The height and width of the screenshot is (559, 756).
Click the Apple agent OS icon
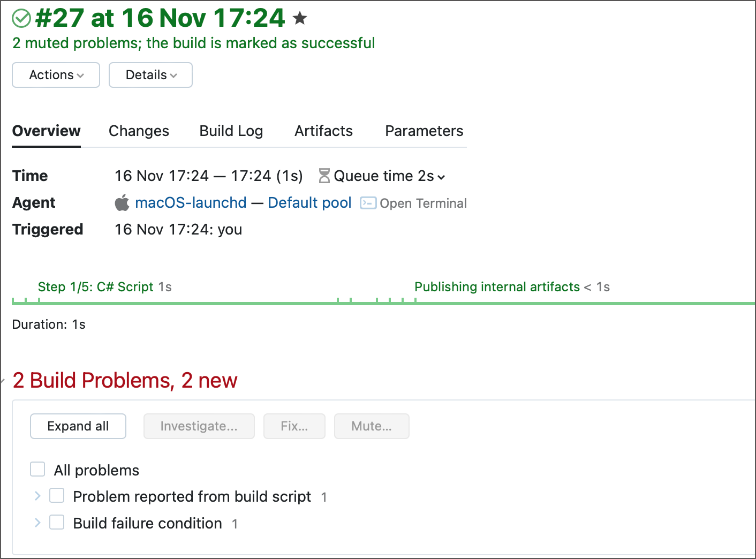[x=122, y=202]
